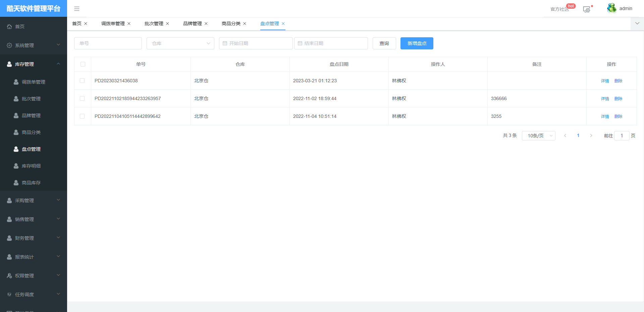Open the 10条/页 page size dropdown
Image resolution: width=644 pixels, height=312 pixels.
click(538, 135)
